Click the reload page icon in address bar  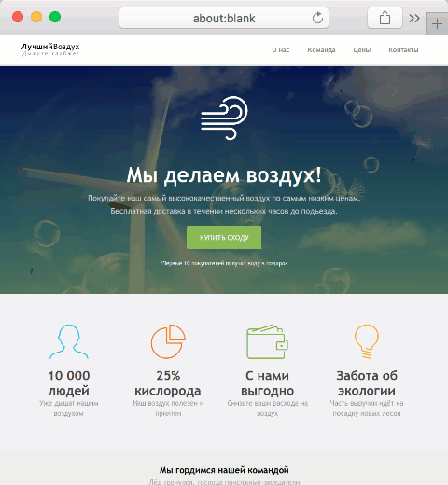tap(317, 18)
